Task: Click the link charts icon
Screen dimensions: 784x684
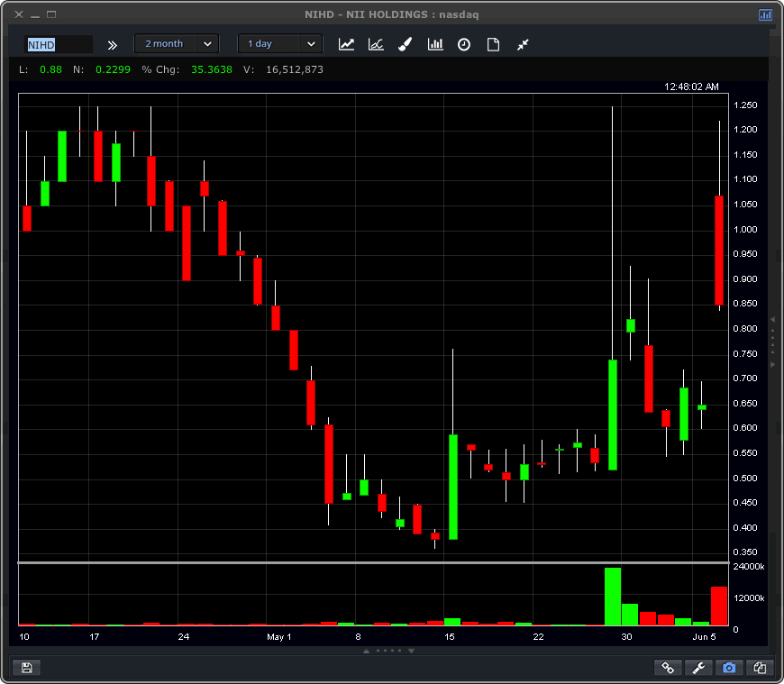Action: (x=668, y=668)
